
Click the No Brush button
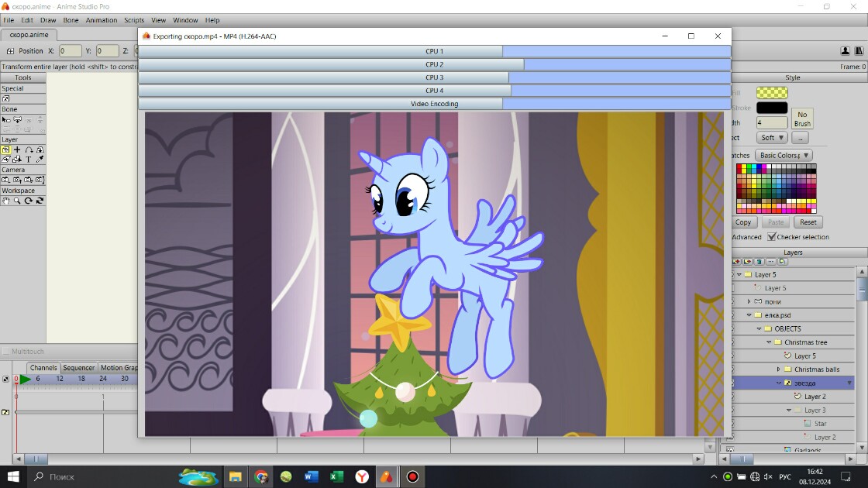802,119
